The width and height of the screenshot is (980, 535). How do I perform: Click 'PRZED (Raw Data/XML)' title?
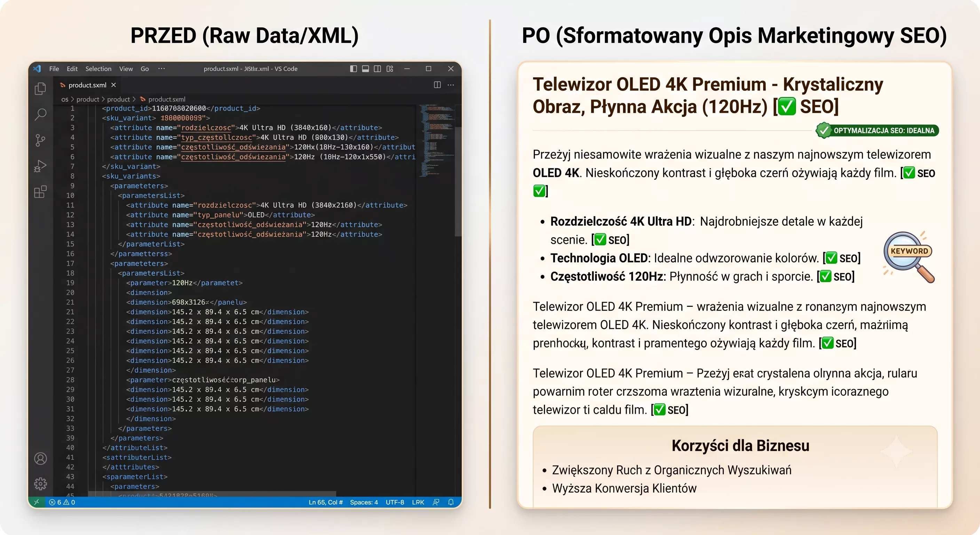click(x=244, y=36)
